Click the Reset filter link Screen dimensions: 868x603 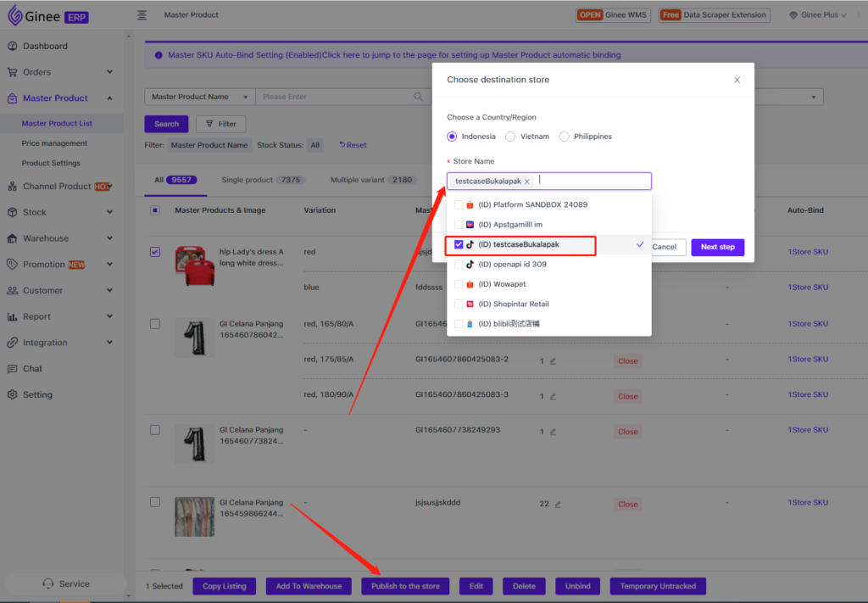pyautogui.click(x=353, y=145)
